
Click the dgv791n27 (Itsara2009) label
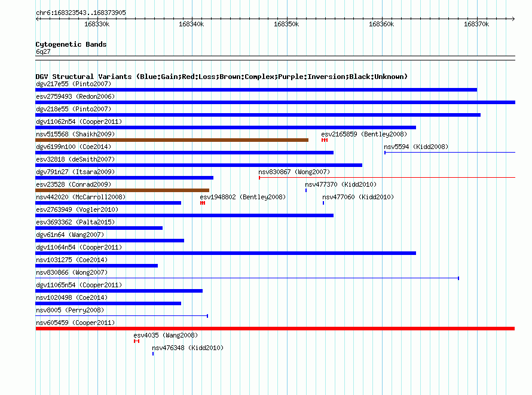(75, 172)
